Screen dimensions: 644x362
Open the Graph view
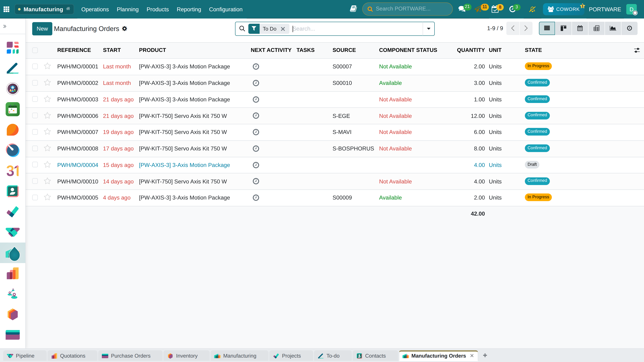click(x=613, y=29)
